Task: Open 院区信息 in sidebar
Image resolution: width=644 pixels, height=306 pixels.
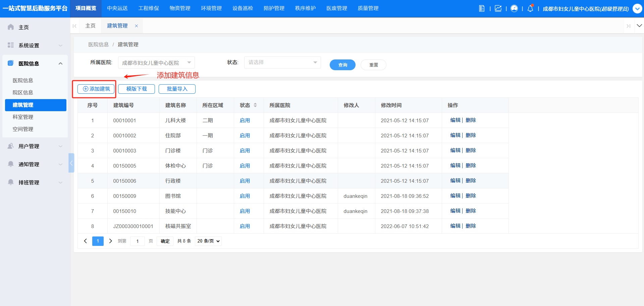Action: 23,92
